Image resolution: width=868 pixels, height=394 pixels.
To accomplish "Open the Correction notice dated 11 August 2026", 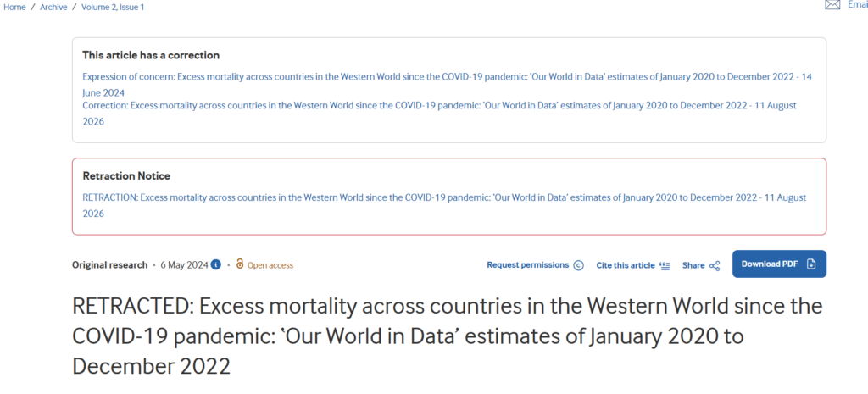I will pos(440,113).
